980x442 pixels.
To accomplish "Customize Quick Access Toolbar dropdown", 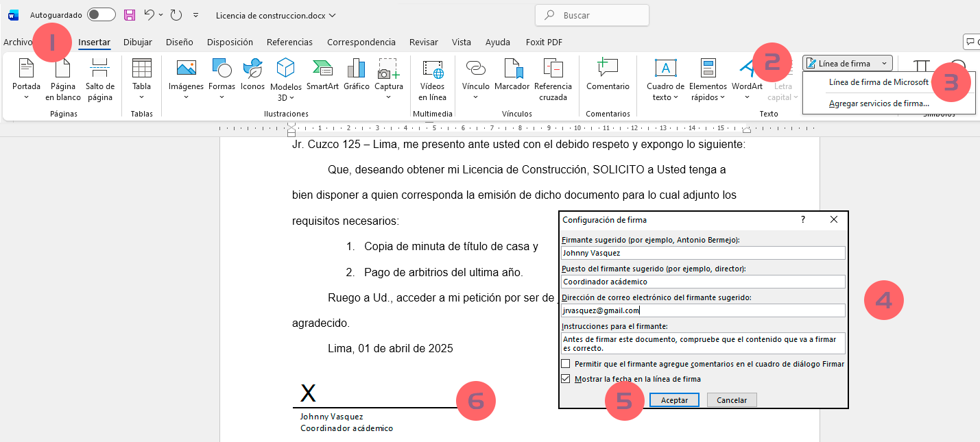I will [x=195, y=14].
